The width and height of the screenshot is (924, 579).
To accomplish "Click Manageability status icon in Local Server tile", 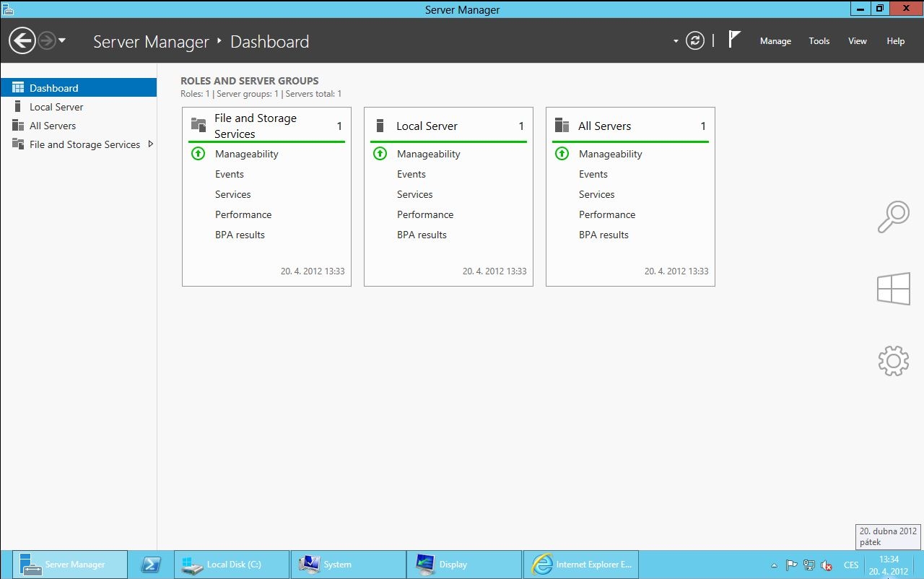I will [380, 154].
